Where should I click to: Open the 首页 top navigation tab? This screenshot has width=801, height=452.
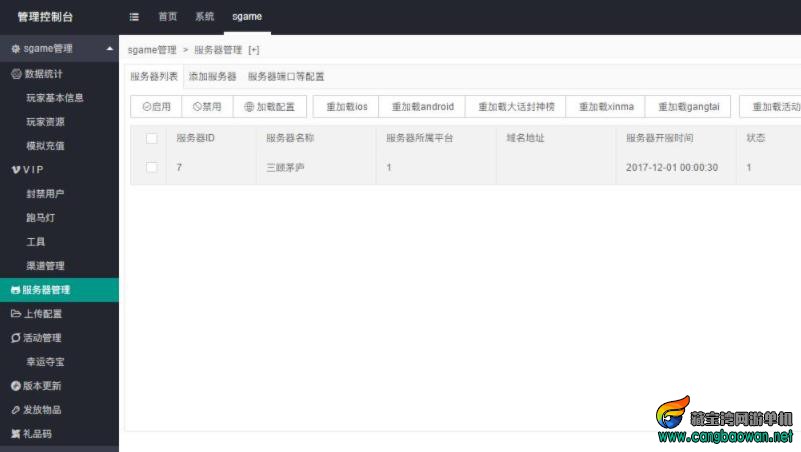point(168,17)
